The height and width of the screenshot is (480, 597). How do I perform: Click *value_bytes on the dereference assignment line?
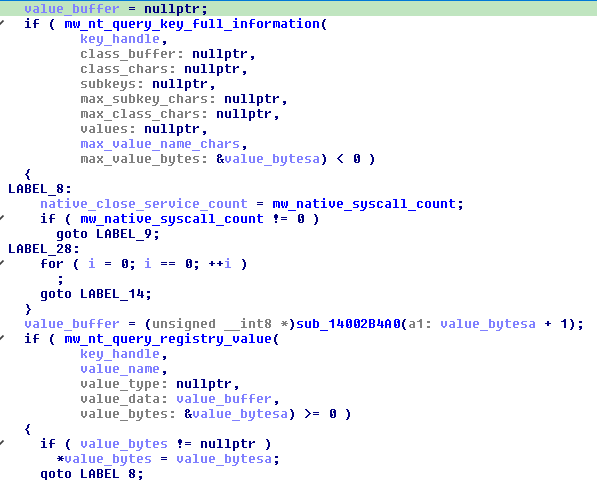click(x=104, y=459)
